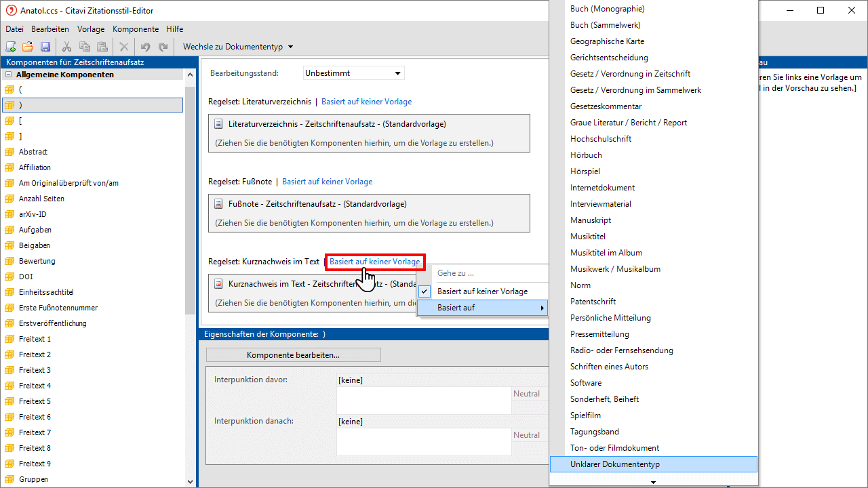868x488 pixels.
Task: Open the Bearbeitungsstand 'Unbestimmt' combo box
Action: click(353, 73)
